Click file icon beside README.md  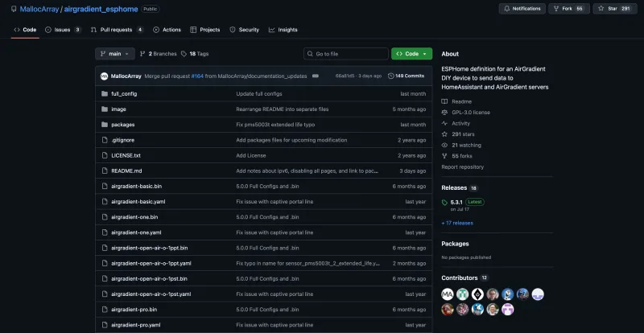pyautogui.click(x=105, y=171)
